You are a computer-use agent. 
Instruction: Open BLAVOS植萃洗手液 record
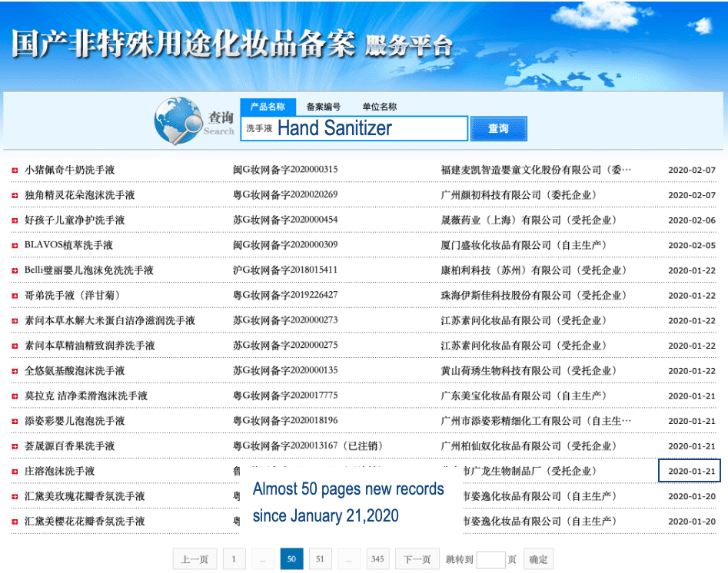[x=68, y=245]
